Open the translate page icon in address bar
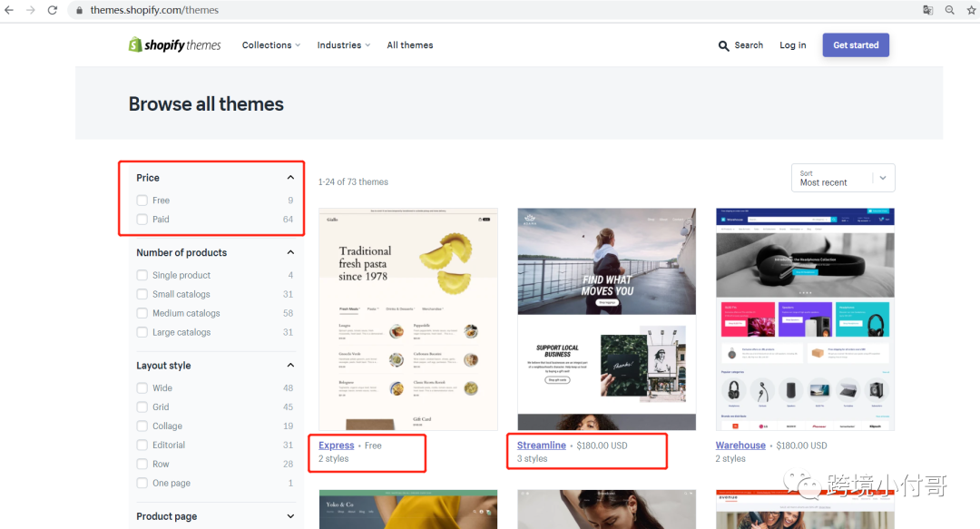Image resolution: width=980 pixels, height=529 pixels. coord(928,10)
